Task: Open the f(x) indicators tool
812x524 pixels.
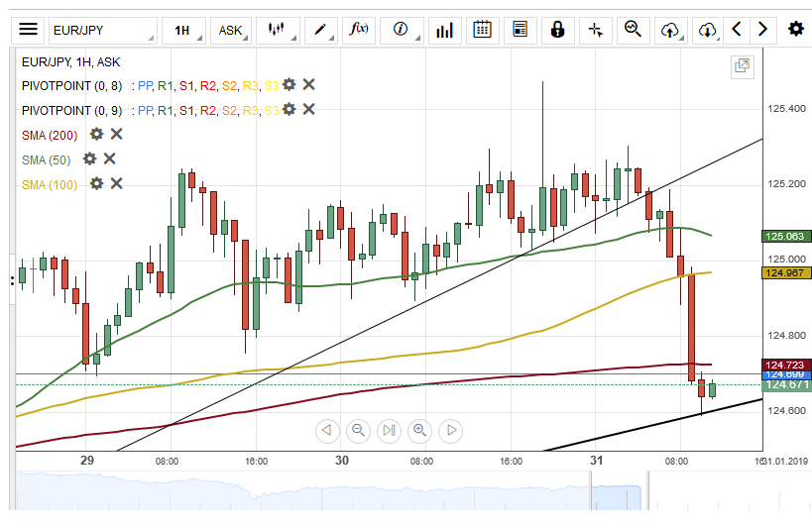Action: [x=359, y=30]
